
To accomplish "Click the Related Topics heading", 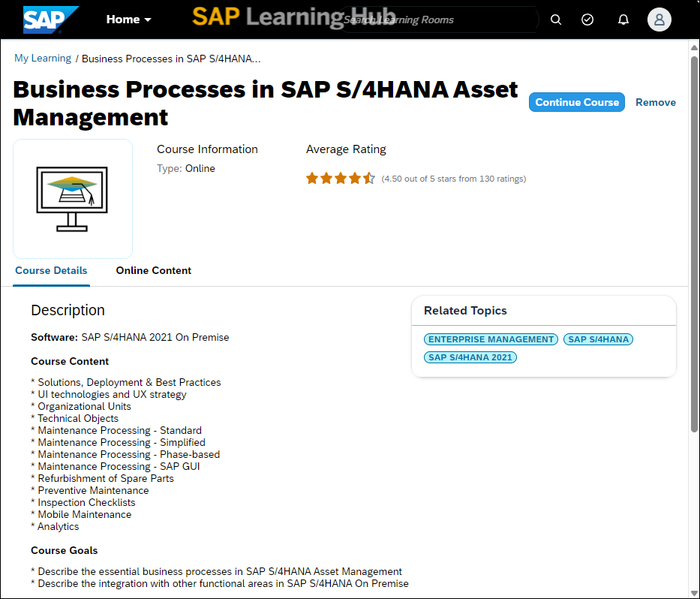I will click(x=465, y=311).
